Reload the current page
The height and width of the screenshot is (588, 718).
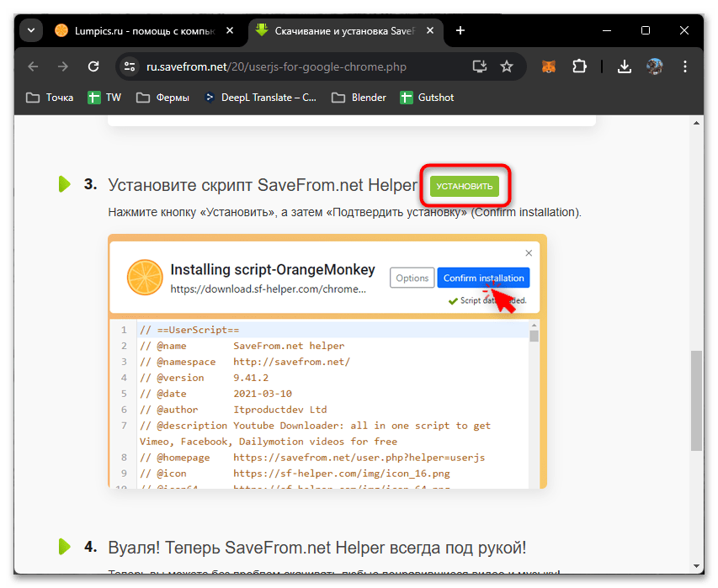point(93,66)
